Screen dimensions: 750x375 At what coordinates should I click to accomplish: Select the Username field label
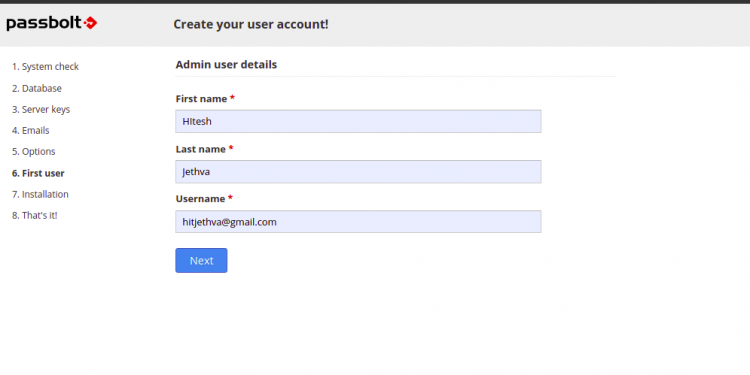pyautogui.click(x=200, y=199)
